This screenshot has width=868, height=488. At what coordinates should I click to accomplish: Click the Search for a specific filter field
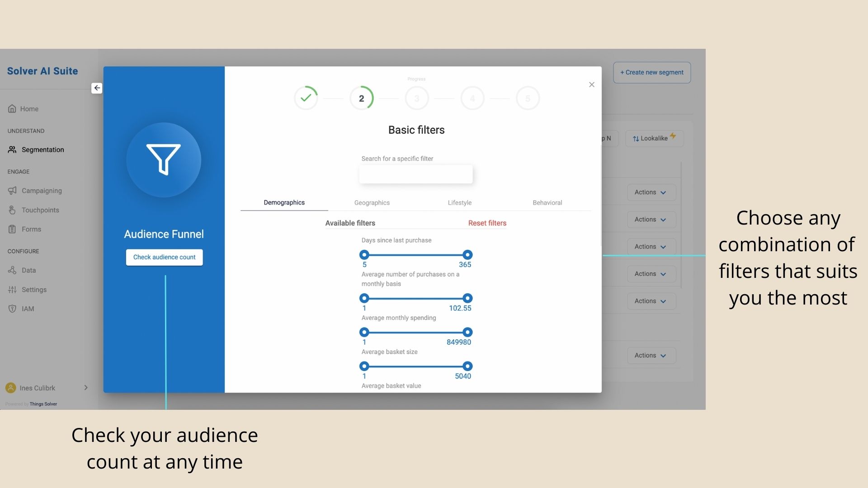click(416, 174)
